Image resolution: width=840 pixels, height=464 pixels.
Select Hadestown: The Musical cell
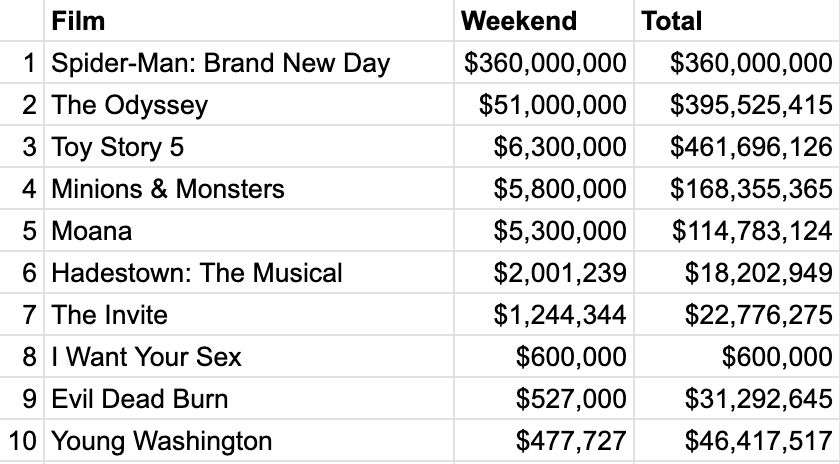[x=249, y=272]
